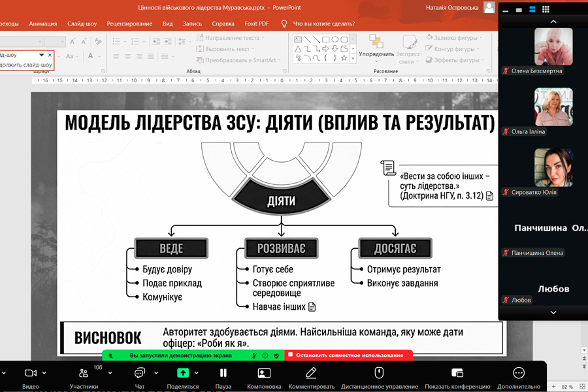This screenshot has width=588, height=392.
Task: Click the green screen-sharing status label
Action: pyautogui.click(x=180, y=355)
